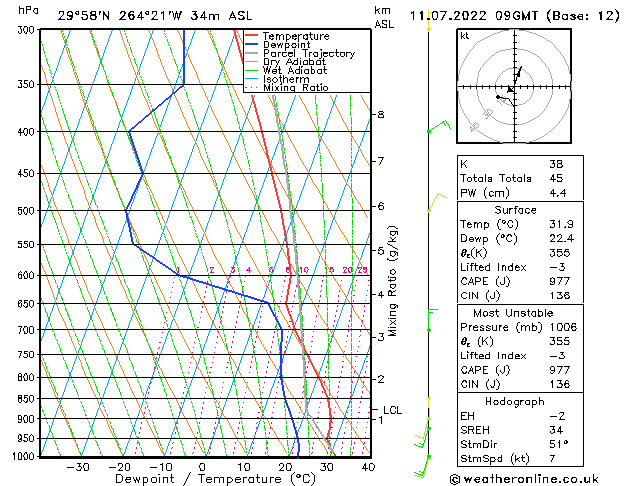
Task: Click the 1000 hPa pressure axis label
Action: pyautogui.click(x=24, y=456)
